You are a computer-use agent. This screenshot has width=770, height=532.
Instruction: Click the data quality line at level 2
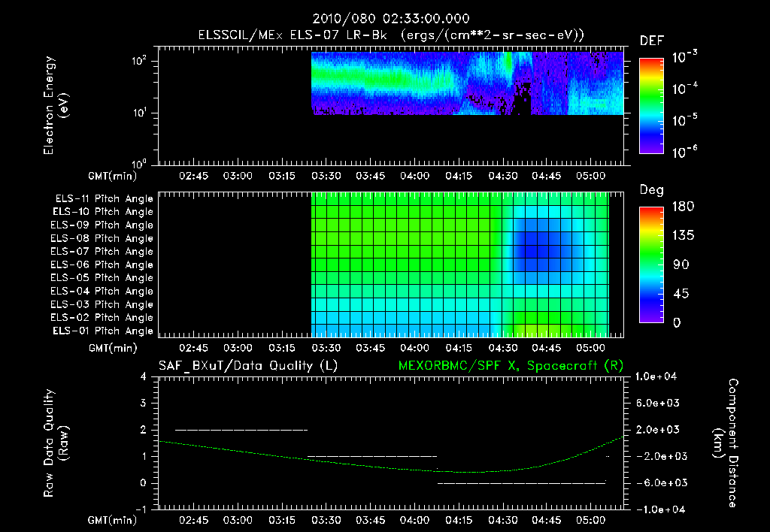pos(241,430)
